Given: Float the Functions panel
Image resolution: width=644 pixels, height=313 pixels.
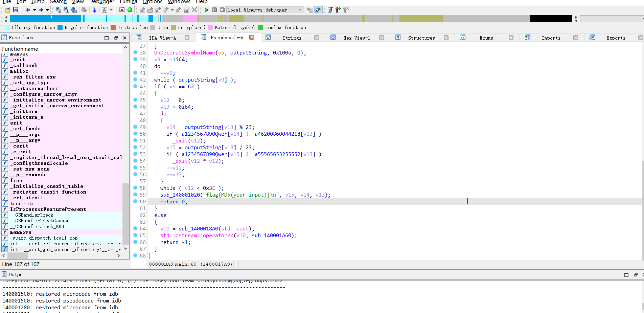Looking at the screenshot, I should pyautogui.click(x=116, y=38).
